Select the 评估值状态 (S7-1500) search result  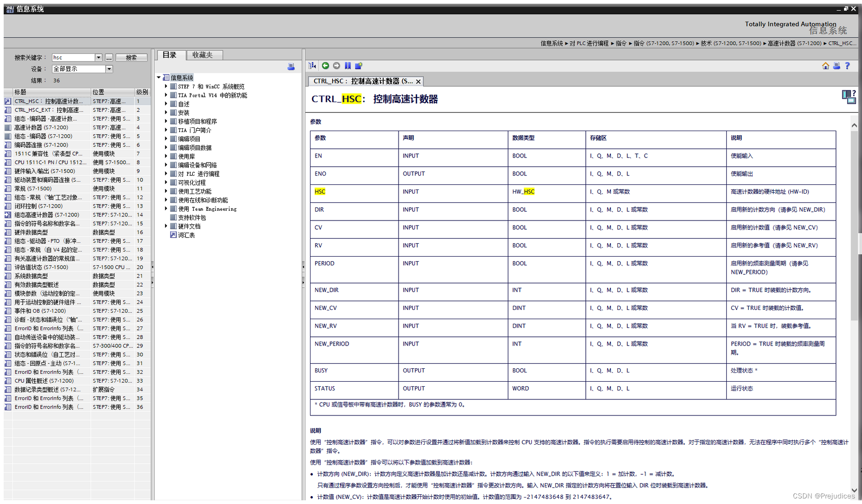click(x=77, y=267)
